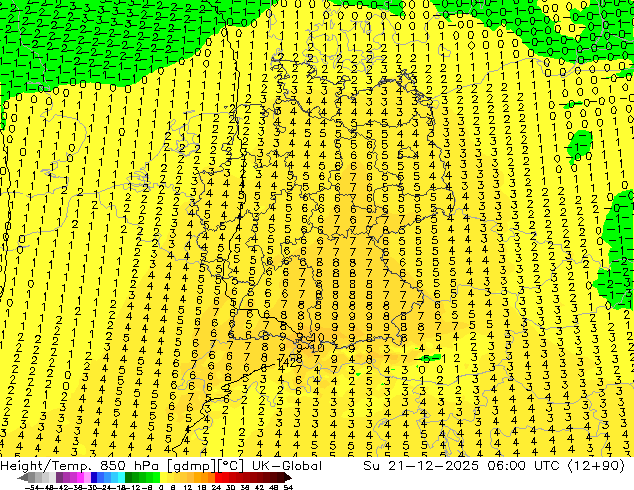Click the dark maroon right arrow of the scale
The width and height of the screenshot is (634, 490).
click(x=288, y=477)
